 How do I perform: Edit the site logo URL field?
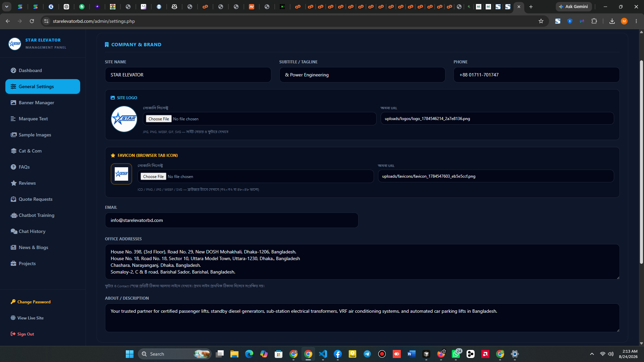497,119
